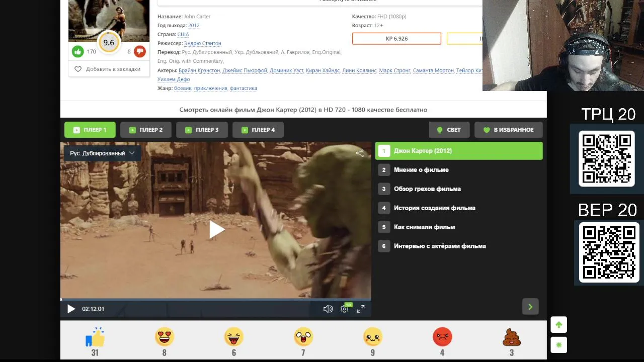Click the laughing tongue-out reaction emoji

click(233, 337)
